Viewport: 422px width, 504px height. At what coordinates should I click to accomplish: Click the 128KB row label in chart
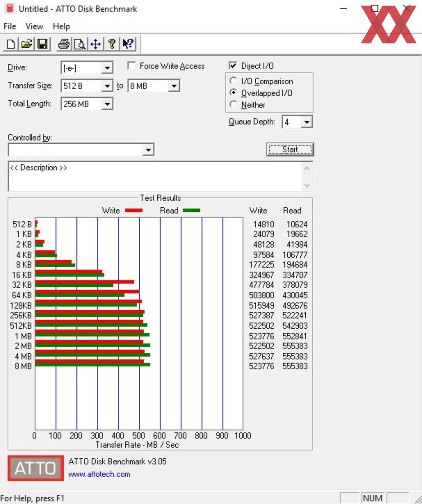click(x=21, y=306)
